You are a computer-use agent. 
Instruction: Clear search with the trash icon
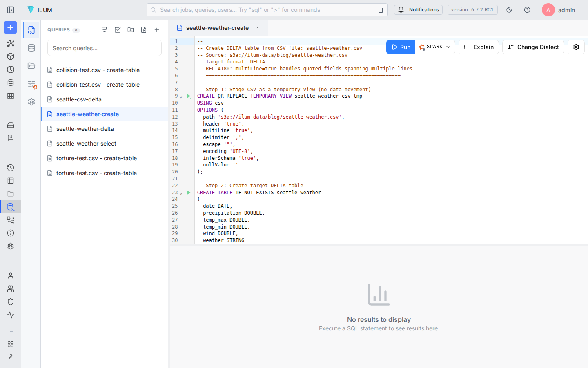[381, 10]
